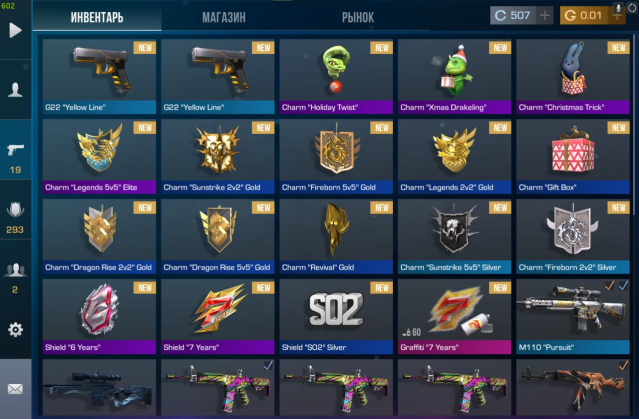Click the play arrow in the sidebar
The height and width of the screenshot is (419, 639).
click(x=15, y=30)
